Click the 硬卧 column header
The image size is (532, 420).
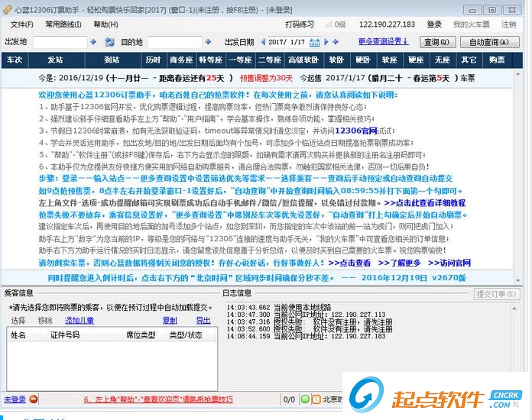click(363, 60)
